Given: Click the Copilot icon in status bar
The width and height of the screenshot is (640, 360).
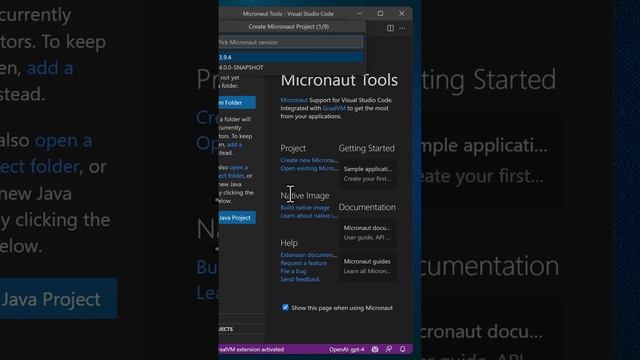Looking at the screenshot, I should tap(375, 349).
